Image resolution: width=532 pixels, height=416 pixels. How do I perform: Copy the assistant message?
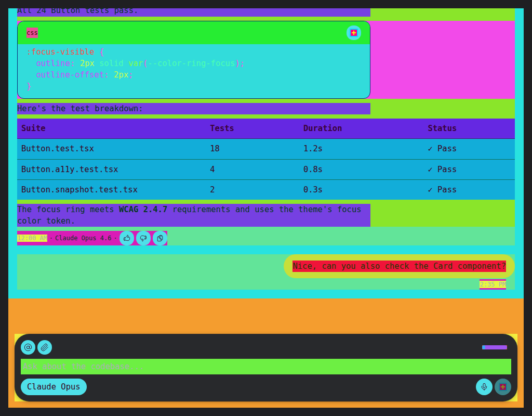tap(160, 238)
